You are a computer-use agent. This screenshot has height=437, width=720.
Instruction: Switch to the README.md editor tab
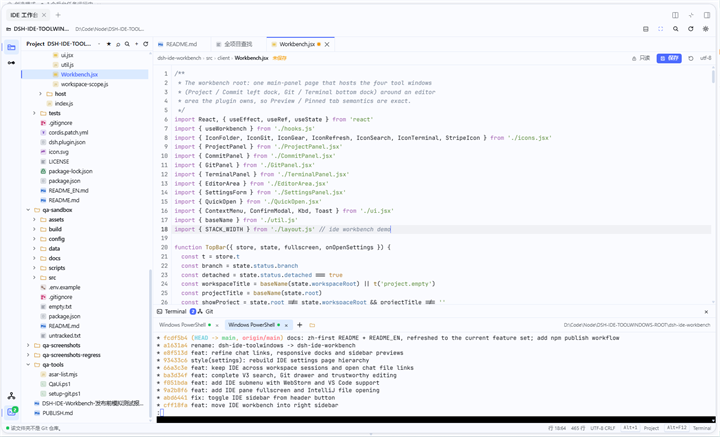tap(181, 45)
